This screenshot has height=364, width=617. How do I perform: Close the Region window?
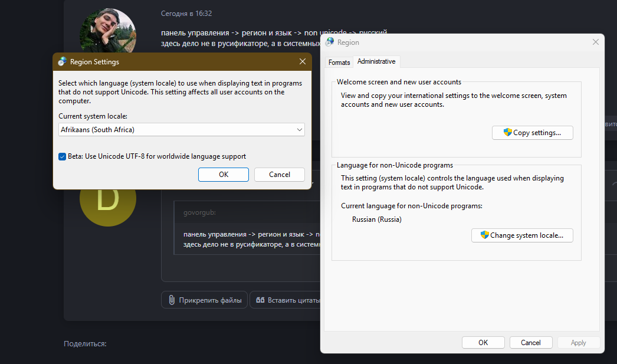tap(596, 42)
